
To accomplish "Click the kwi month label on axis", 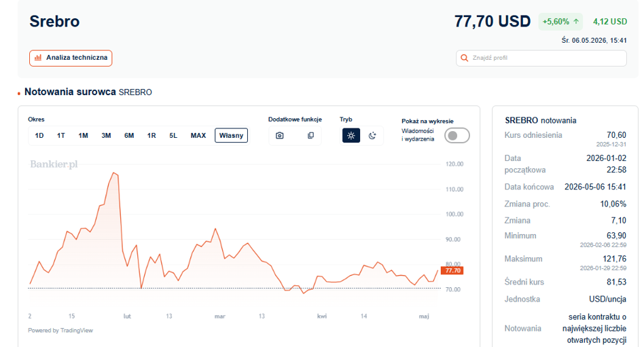I will 321,316.
